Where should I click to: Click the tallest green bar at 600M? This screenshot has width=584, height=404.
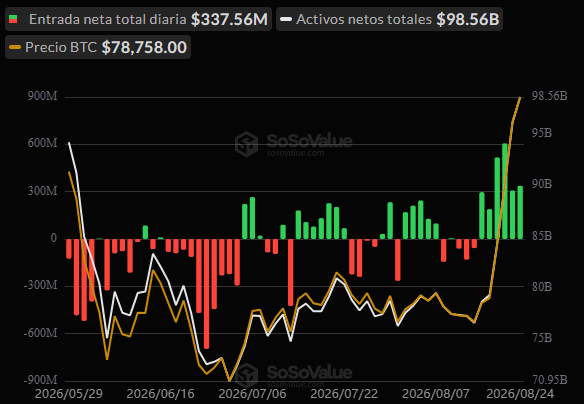(505, 191)
